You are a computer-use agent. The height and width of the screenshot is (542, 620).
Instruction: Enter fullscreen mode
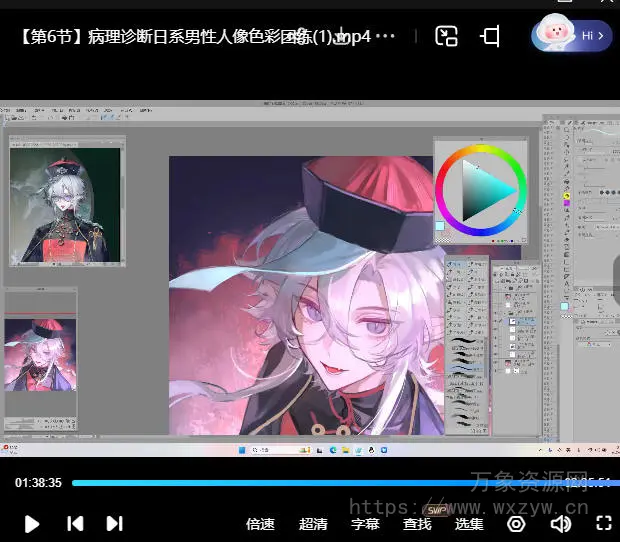[603, 523]
